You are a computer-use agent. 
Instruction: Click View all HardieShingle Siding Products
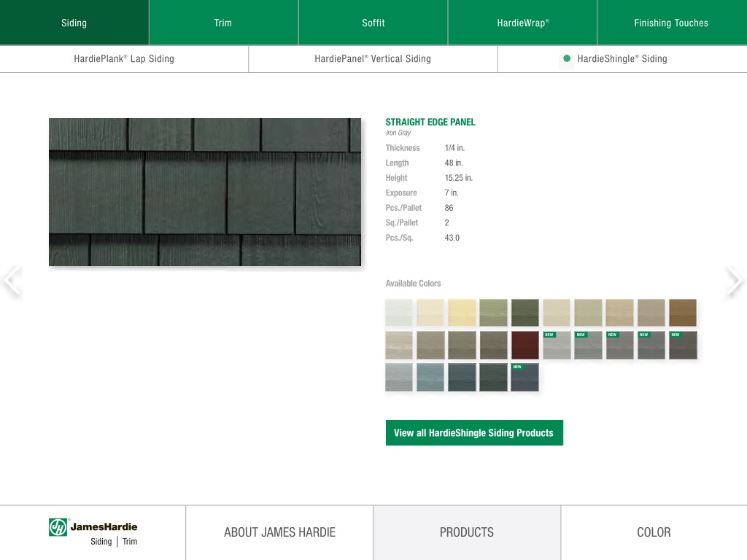[474, 432]
